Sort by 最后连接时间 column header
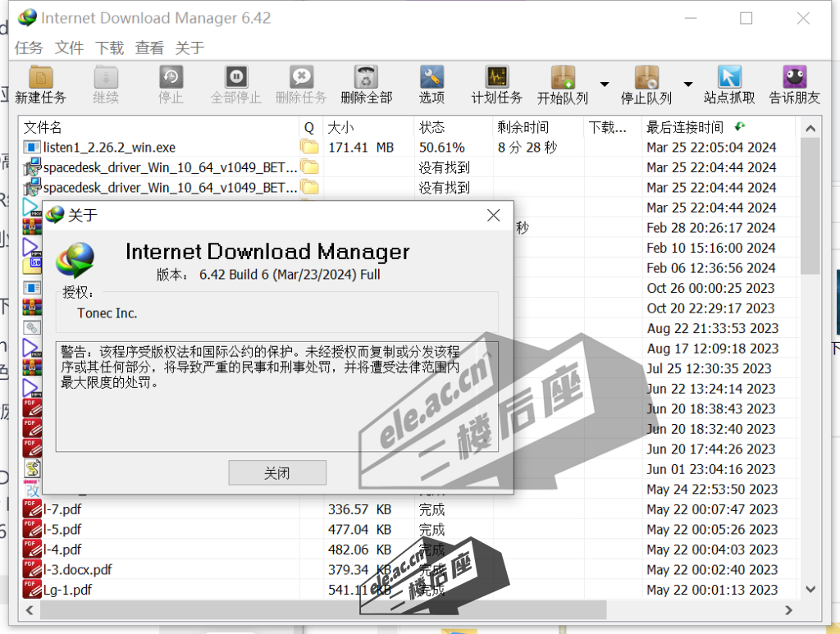The width and height of the screenshot is (840, 634). click(685, 127)
